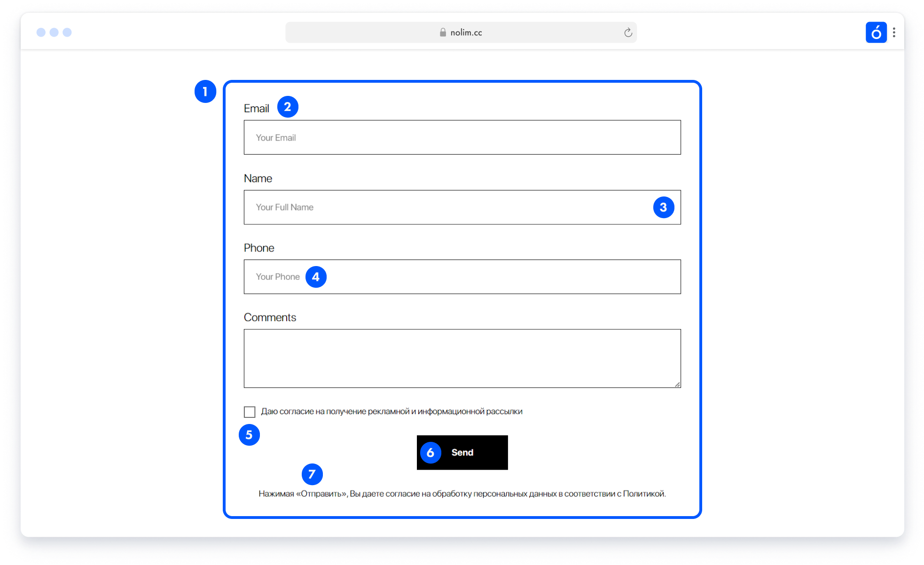Click the Email input field
This screenshot has height=565, width=924.
pos(462,137)
